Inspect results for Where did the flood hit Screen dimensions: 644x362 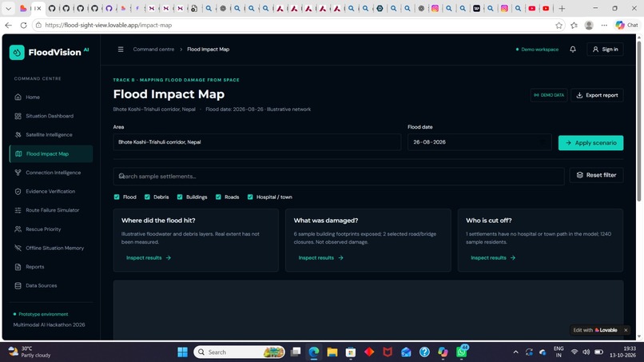pyautogui.click(x=149, y=258)
